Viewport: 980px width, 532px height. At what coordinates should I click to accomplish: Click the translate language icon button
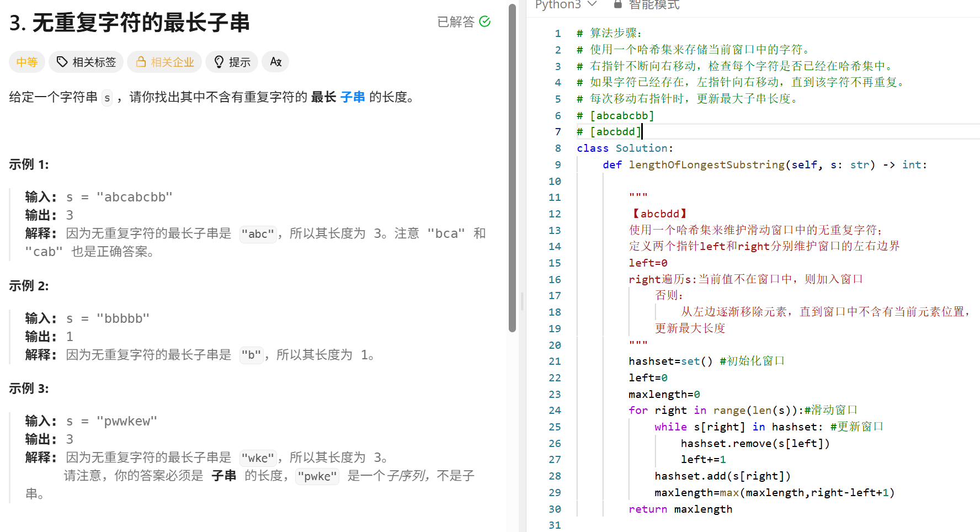pos(275,62)
